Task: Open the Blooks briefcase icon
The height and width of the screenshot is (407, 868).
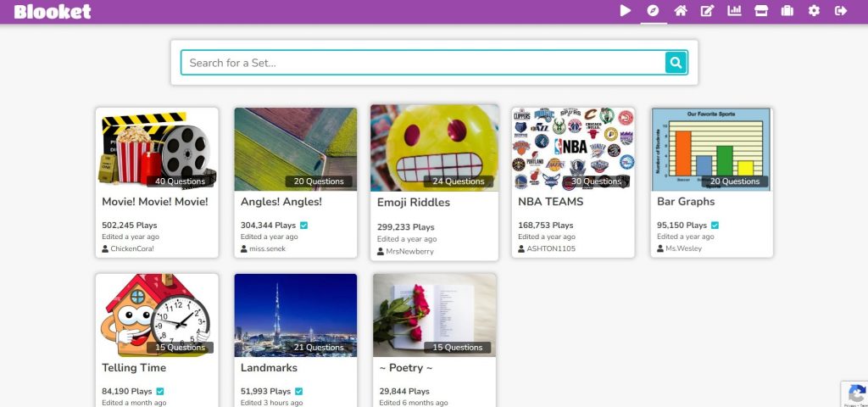Action: pyautogui.click(x=787, y=10)
